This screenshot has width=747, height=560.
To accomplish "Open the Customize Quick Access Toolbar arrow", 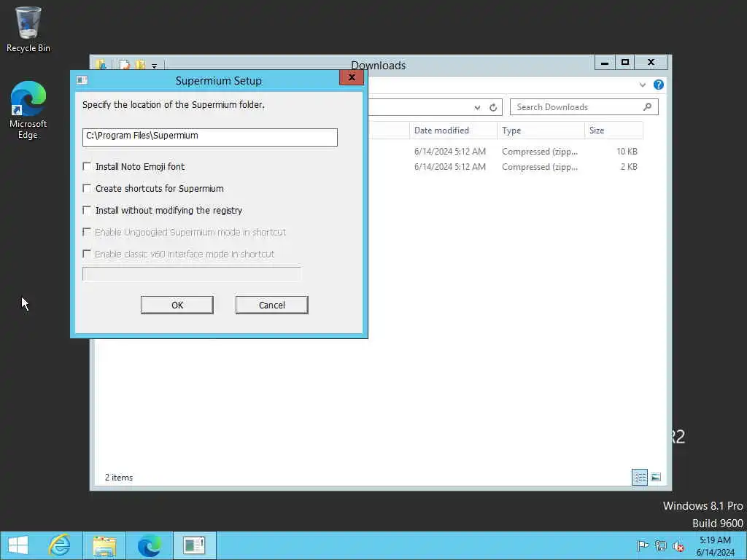I will [x=155, y=66].
